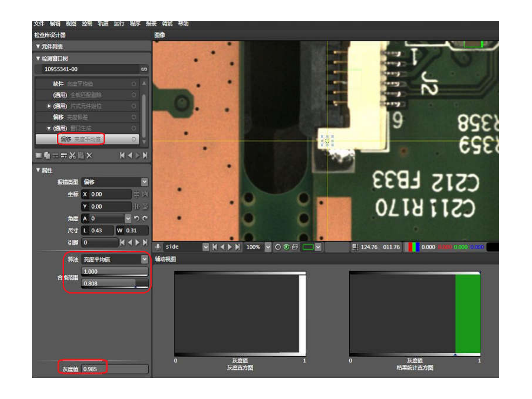This screenshot has width=532, height=399.
Task: Click the X coordinate input field
Action: coord(110,194)
